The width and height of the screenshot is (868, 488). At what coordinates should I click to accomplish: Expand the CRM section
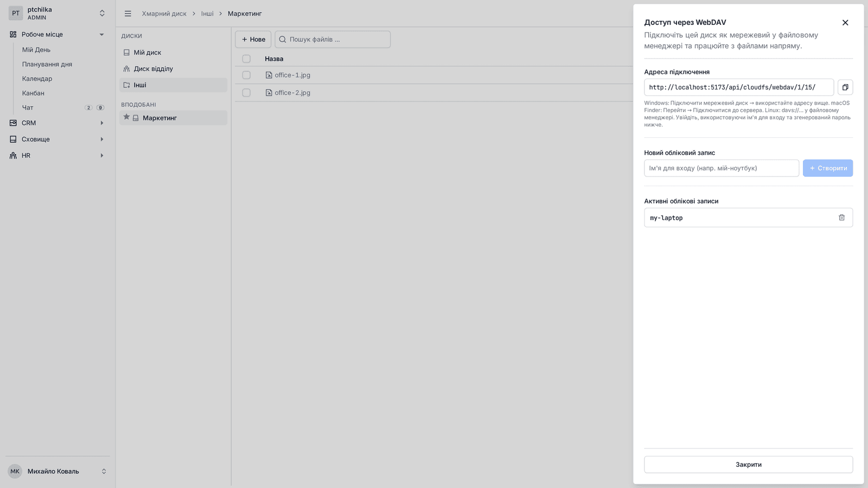pyautogui.click(x=57, y=123)
